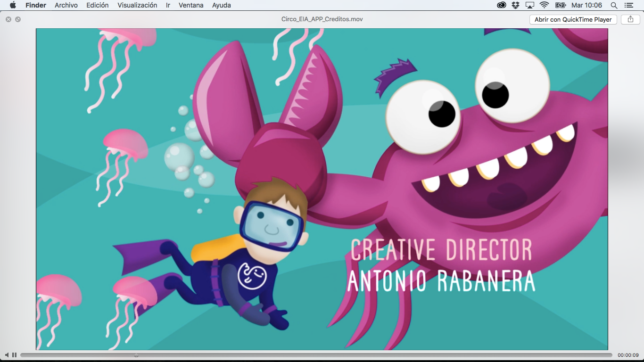Viewport: 644px width, 362px height.
Task: Click Abrir con QuickTime Player button
Action: click(x=573, y=19)
